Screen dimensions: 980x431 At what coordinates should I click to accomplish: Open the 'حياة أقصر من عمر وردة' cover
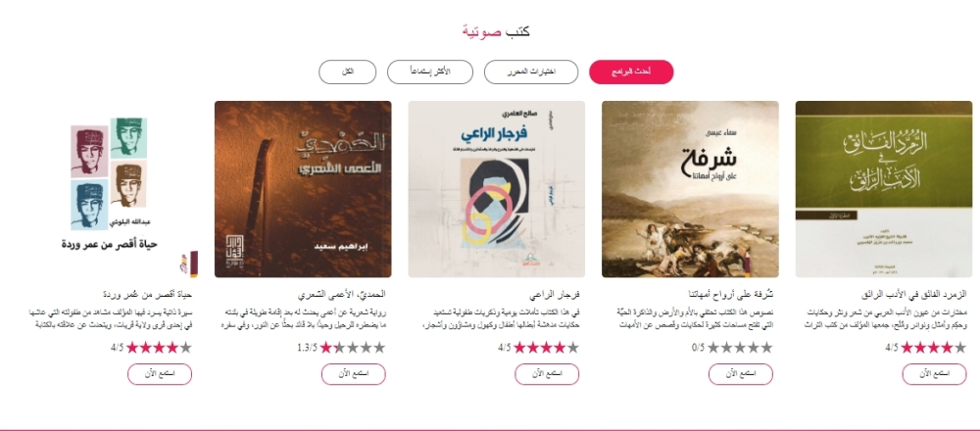click(x=110, y=189)
